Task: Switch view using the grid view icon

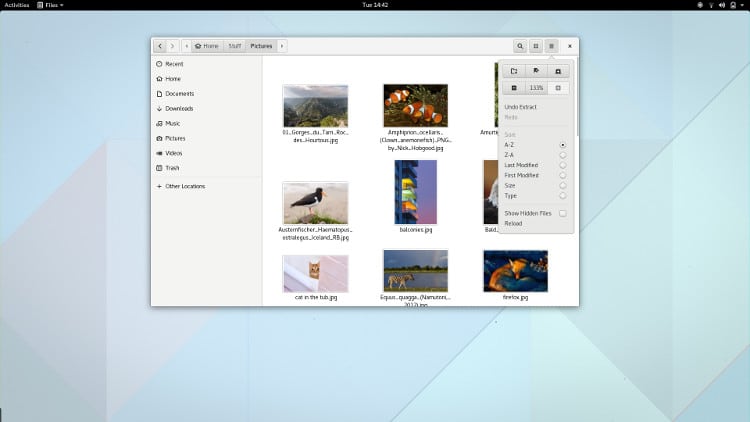Action: point(536,46)
